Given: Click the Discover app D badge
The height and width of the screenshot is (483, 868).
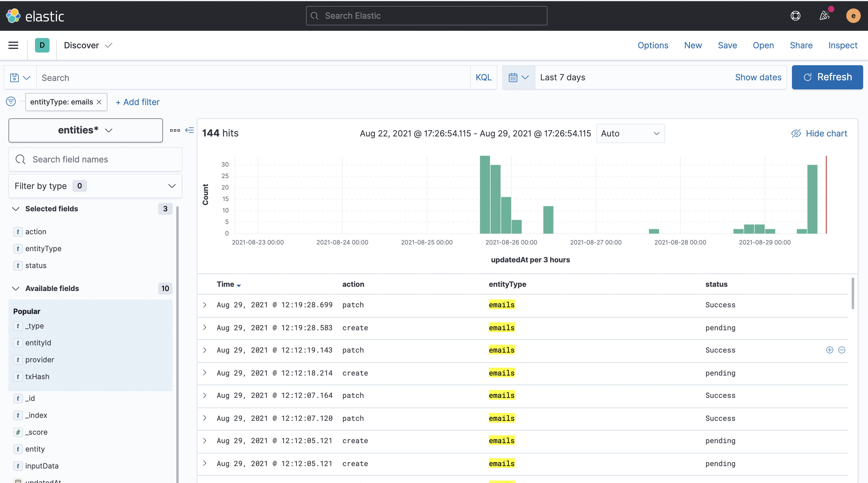Looking at the screenshot, I should (x=42, y=45).
